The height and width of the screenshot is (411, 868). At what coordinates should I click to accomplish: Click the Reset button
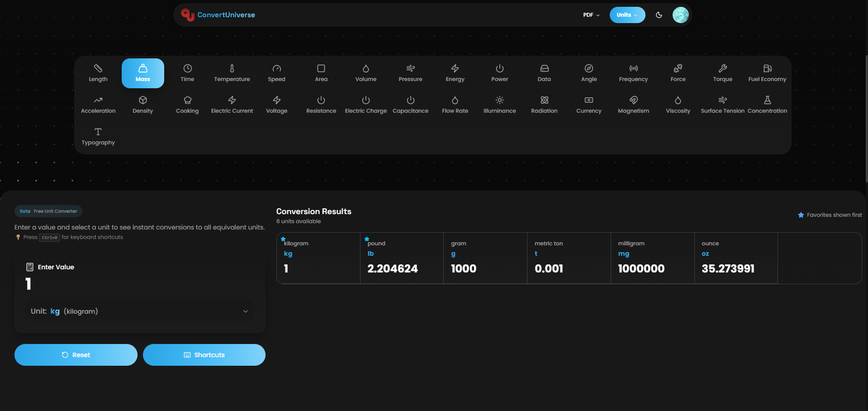tap(76, 355)
